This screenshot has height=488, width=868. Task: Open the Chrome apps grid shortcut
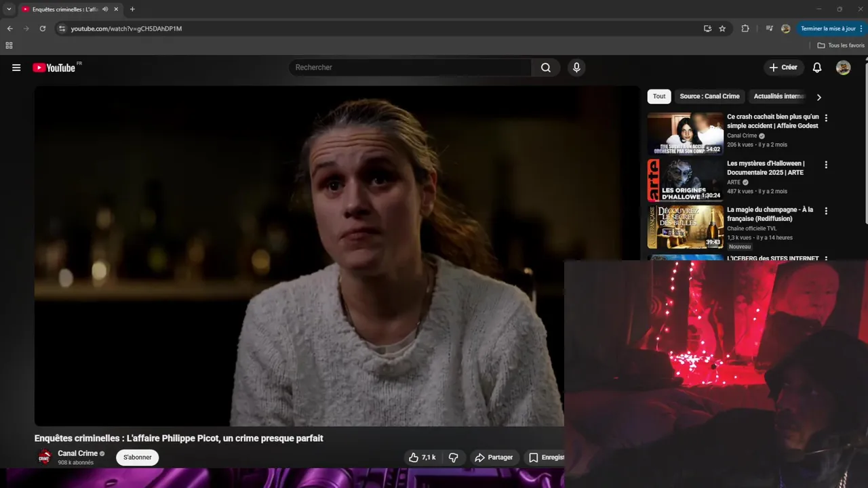(9, 45)
